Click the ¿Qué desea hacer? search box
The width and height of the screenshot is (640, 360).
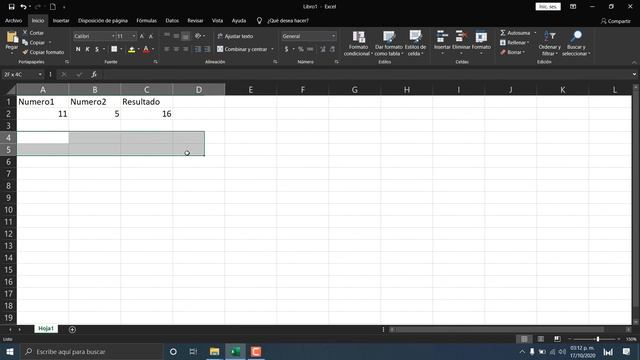287,20
